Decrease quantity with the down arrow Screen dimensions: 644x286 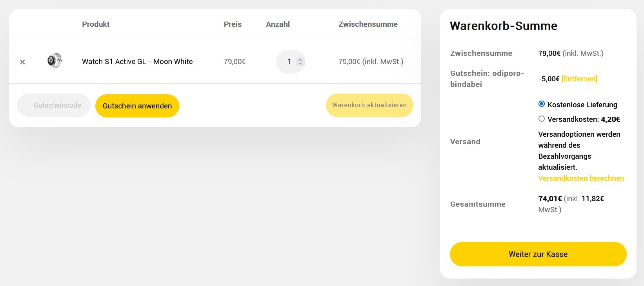pyautogui.click(x=300, y=64)
